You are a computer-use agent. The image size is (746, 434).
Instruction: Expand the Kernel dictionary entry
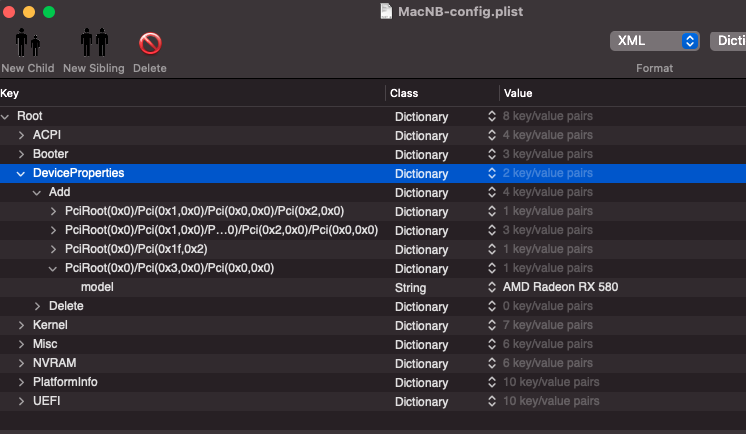pyautogui.click(x=22, y=326)
